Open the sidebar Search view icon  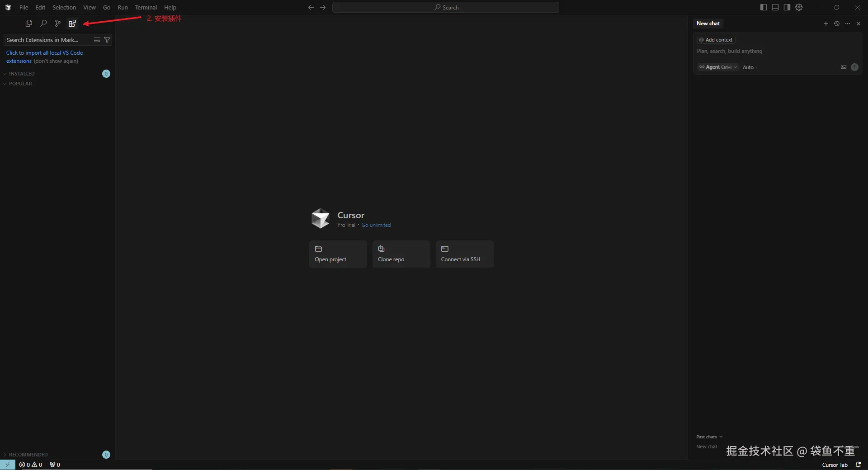tap(43, 23)
